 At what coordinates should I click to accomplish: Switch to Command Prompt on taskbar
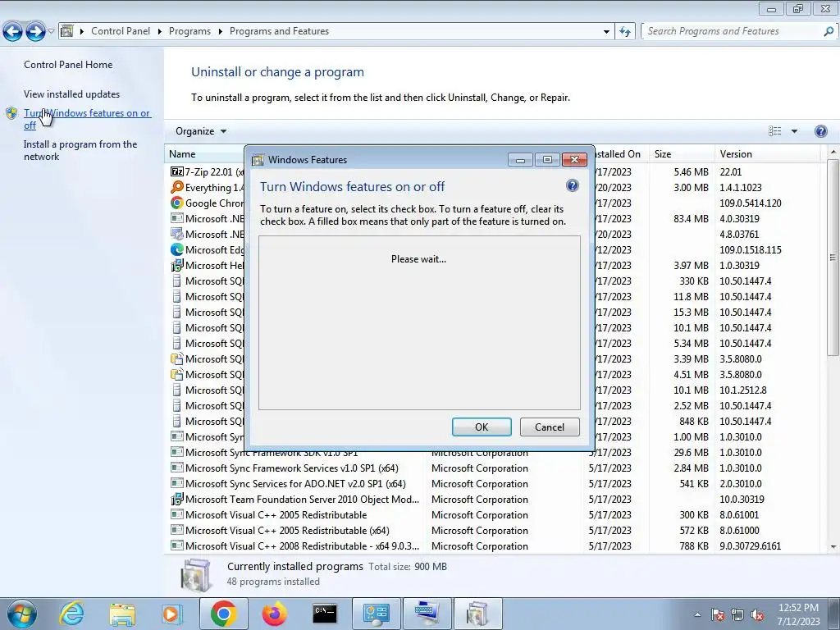325,614
